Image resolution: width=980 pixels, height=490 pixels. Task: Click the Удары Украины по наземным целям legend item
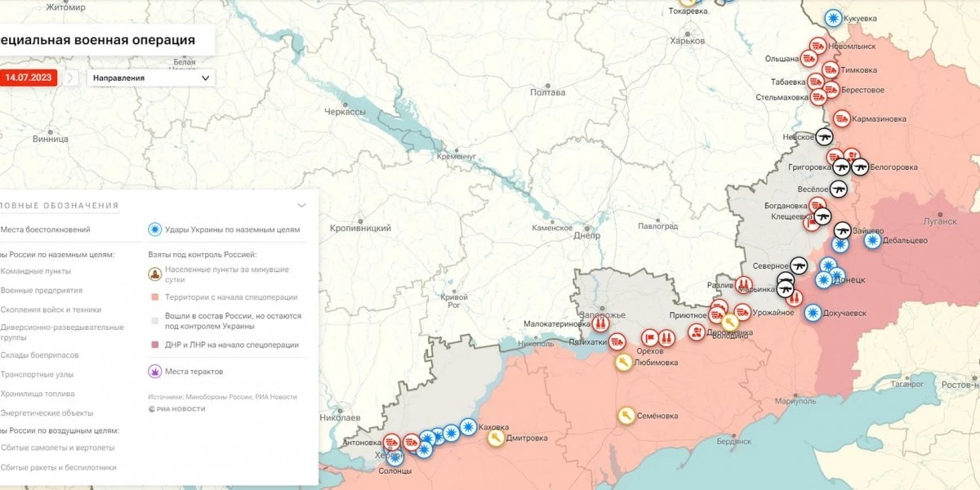[x=224, y=229]
